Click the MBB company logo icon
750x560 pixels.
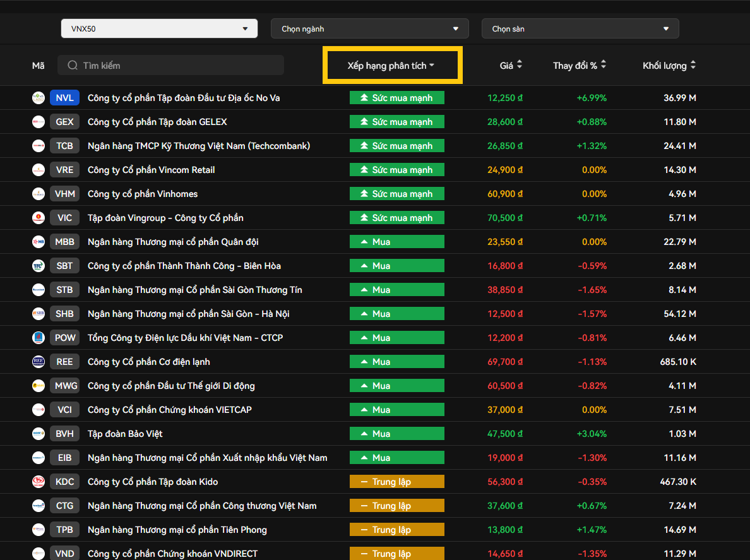click(x=39, y=242)
